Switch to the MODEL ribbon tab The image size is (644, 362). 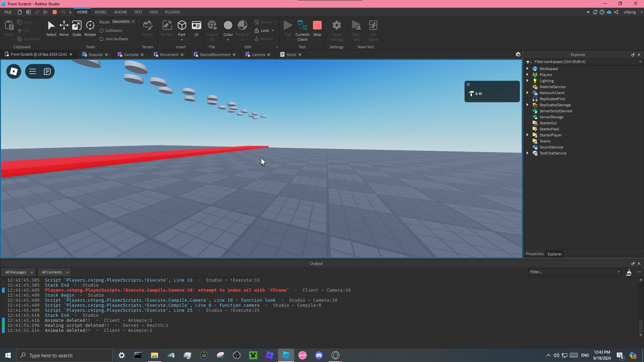pos(101,12)
